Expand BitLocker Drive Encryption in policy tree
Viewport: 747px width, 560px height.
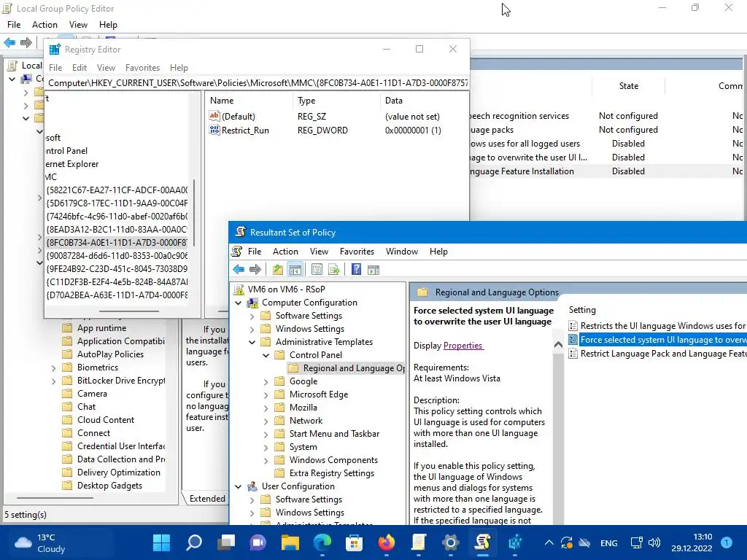click(53, 381)
